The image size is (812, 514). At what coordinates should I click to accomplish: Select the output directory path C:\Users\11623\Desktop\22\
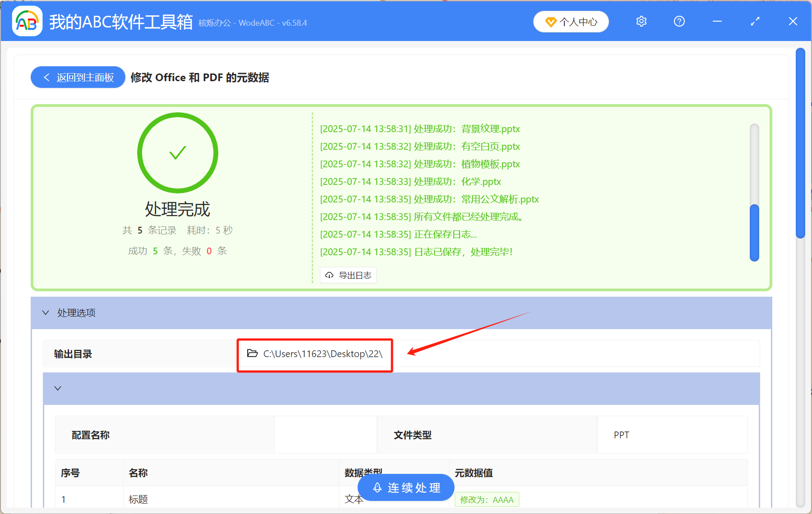pyautogui.click(x=323, y=353)
